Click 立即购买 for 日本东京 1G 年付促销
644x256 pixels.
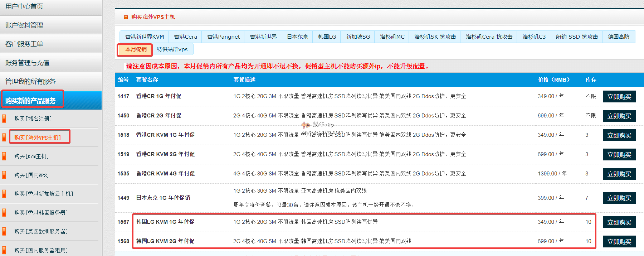pyautogui.click(x=619, y=198)
